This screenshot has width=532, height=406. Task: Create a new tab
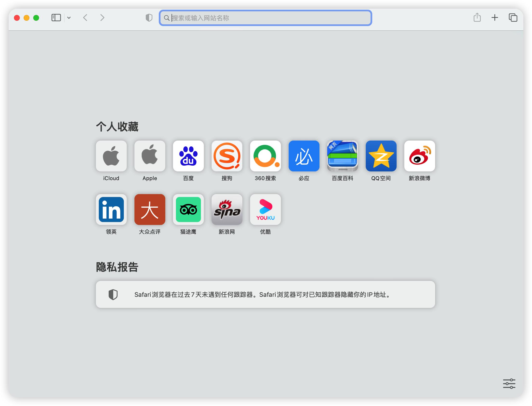(x=495, y=18)
